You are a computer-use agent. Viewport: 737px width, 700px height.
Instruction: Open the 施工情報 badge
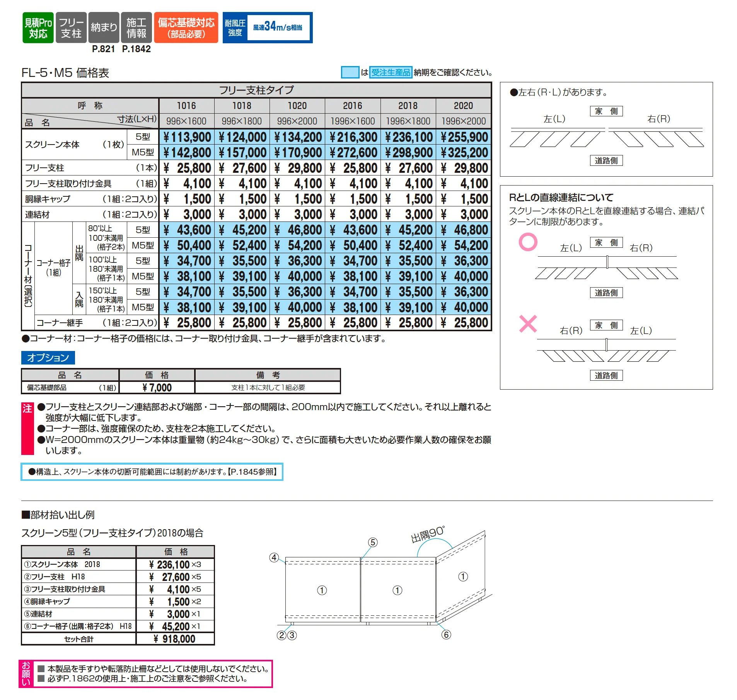(x=136, y=27)
